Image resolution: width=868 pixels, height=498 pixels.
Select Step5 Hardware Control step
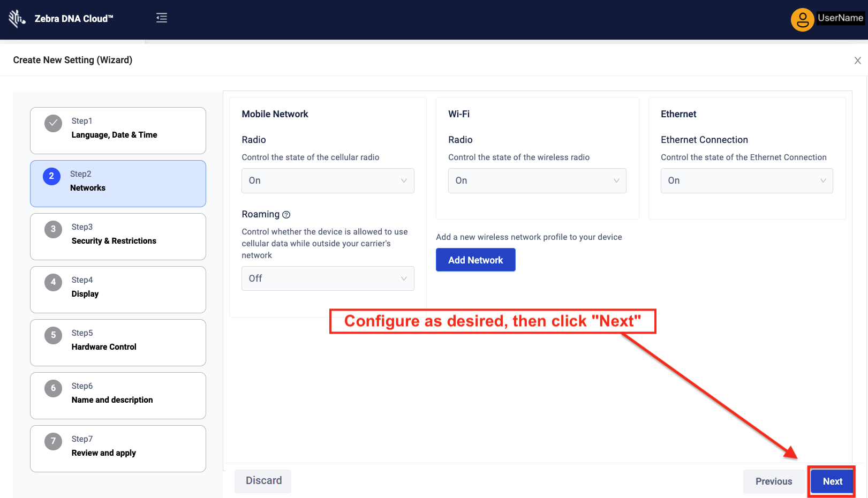coord(118,342)
